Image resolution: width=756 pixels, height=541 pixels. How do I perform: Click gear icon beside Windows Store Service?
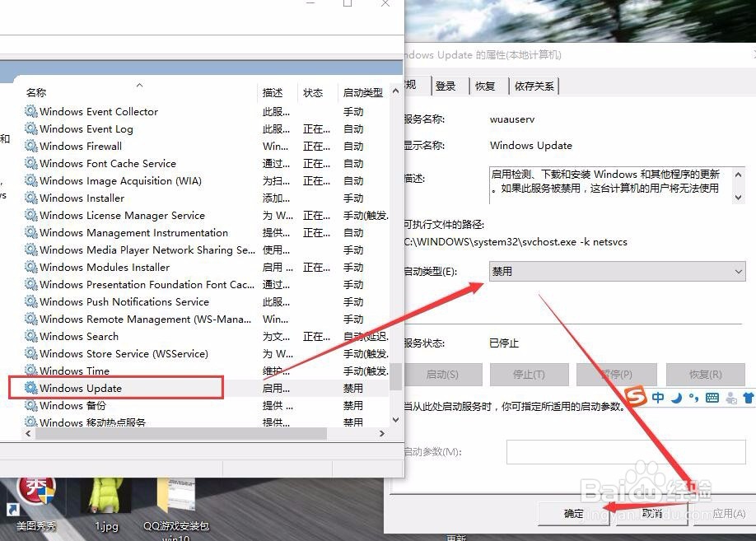(31, 353)
